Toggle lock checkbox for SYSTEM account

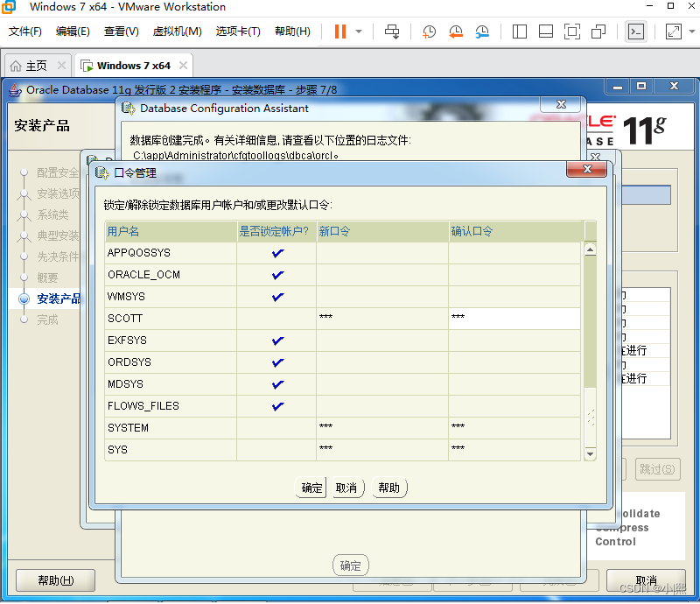276,428
